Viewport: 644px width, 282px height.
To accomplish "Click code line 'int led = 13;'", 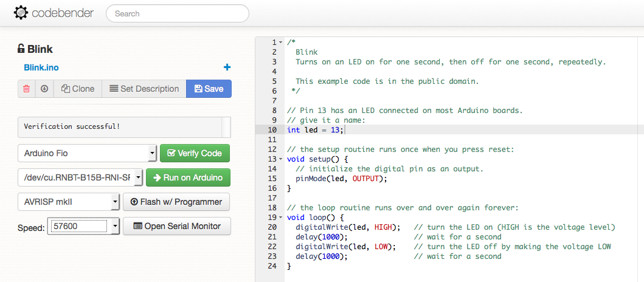I will click(x=316, y=130).
